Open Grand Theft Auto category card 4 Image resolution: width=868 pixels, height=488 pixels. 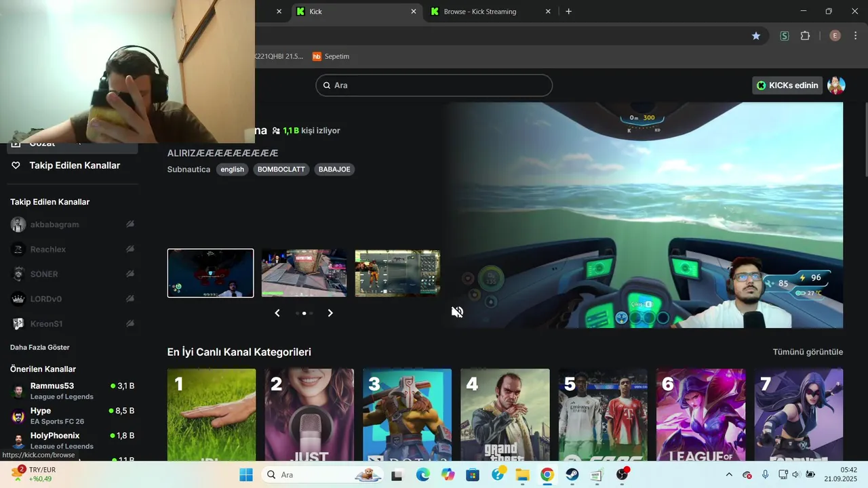(505, 415)
